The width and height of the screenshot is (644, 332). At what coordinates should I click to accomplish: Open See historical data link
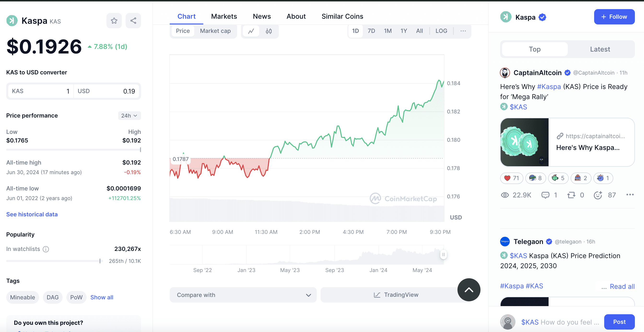pyautogui.click(x=32, y=214)
